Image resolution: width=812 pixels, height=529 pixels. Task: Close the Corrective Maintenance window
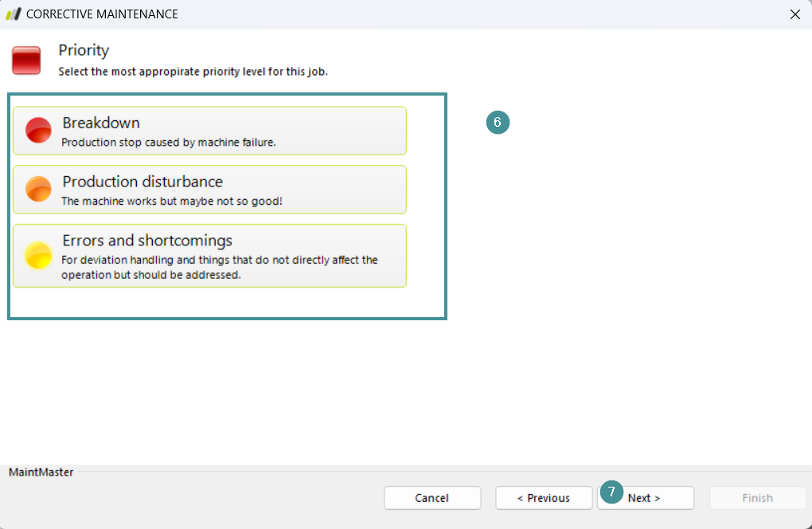pyautogui.click(x=794, y=14)
